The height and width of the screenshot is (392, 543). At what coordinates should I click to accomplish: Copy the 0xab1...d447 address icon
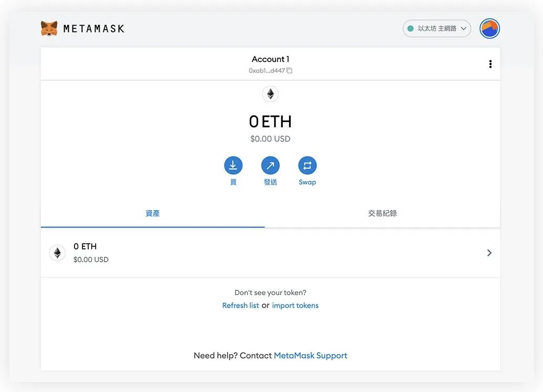[x=290, y=71]
